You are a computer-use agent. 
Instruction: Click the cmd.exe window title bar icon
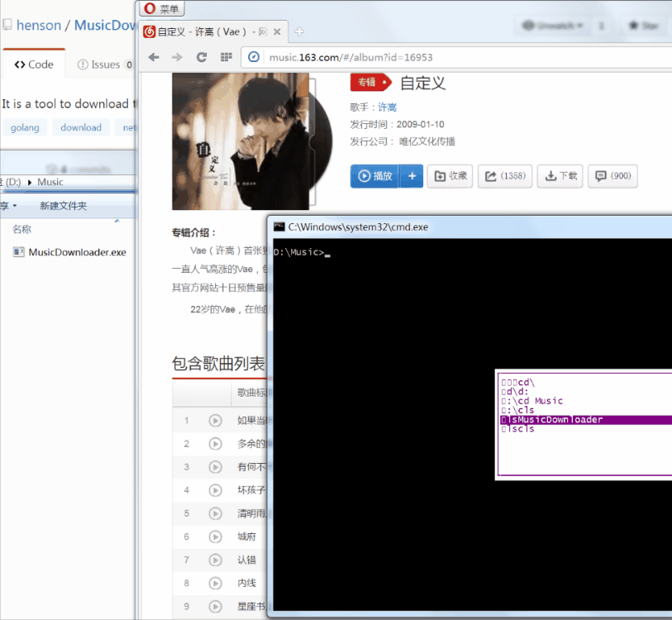(279, 227)
